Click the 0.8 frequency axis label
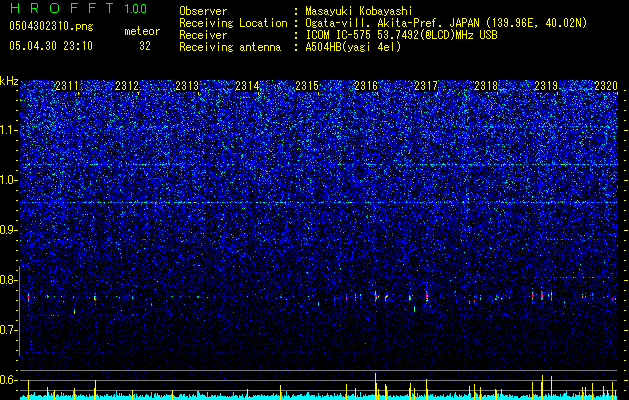 (8, 280)
